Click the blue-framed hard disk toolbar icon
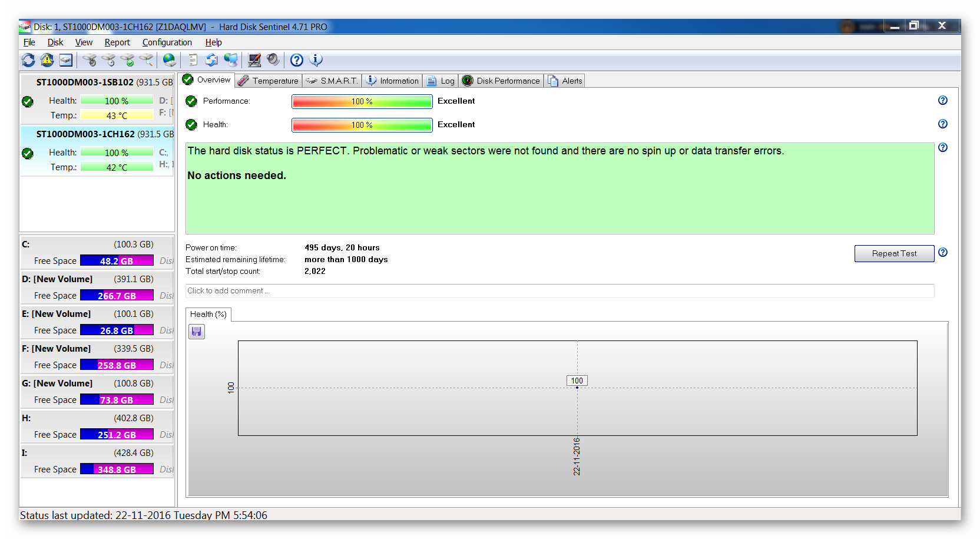The image size is (980, 539). 66,60
